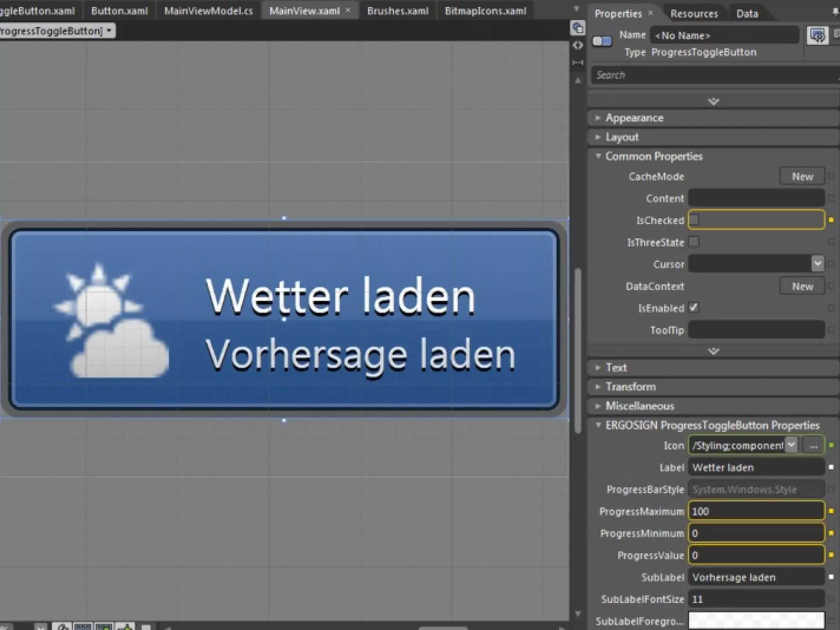Close the MainView.xaml document tab
This screenshot has height=630, width=840.
348,10
